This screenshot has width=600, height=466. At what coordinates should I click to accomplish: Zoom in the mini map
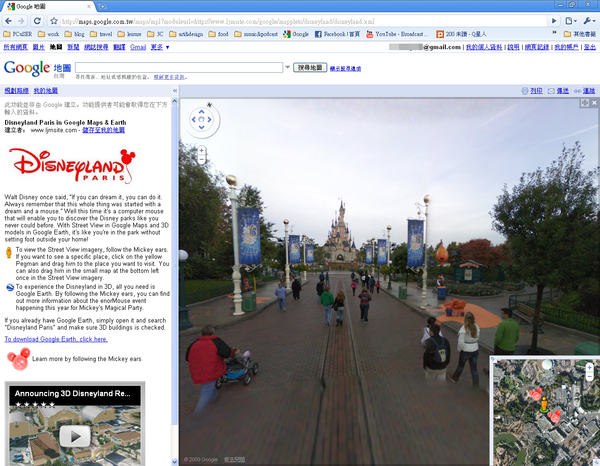(589, 367)
